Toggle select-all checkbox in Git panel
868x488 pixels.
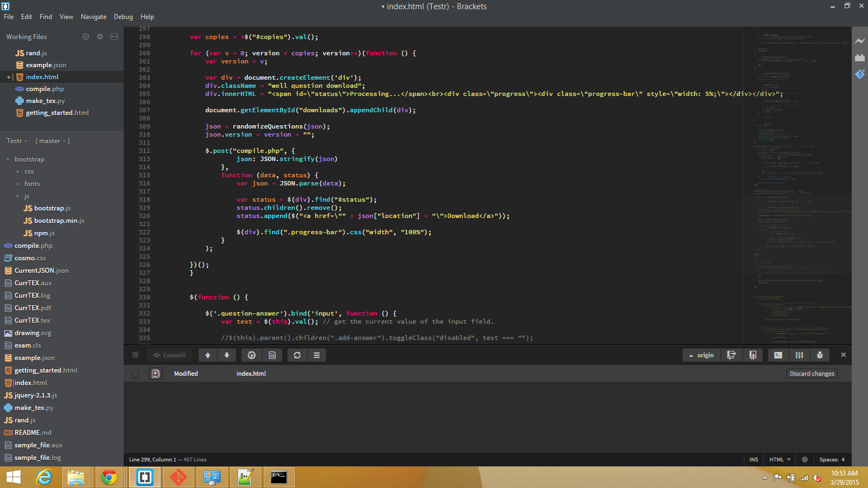click(136, 355)
